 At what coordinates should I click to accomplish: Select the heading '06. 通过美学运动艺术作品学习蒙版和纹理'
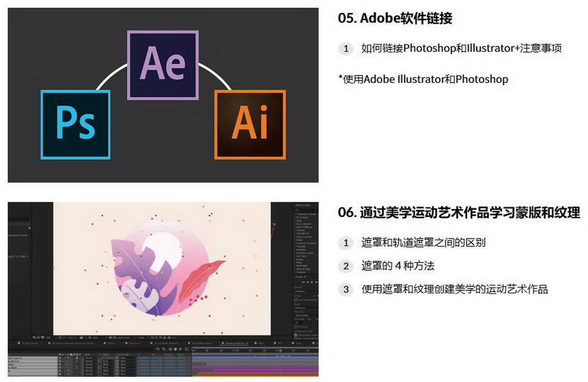tap(459, 213)
